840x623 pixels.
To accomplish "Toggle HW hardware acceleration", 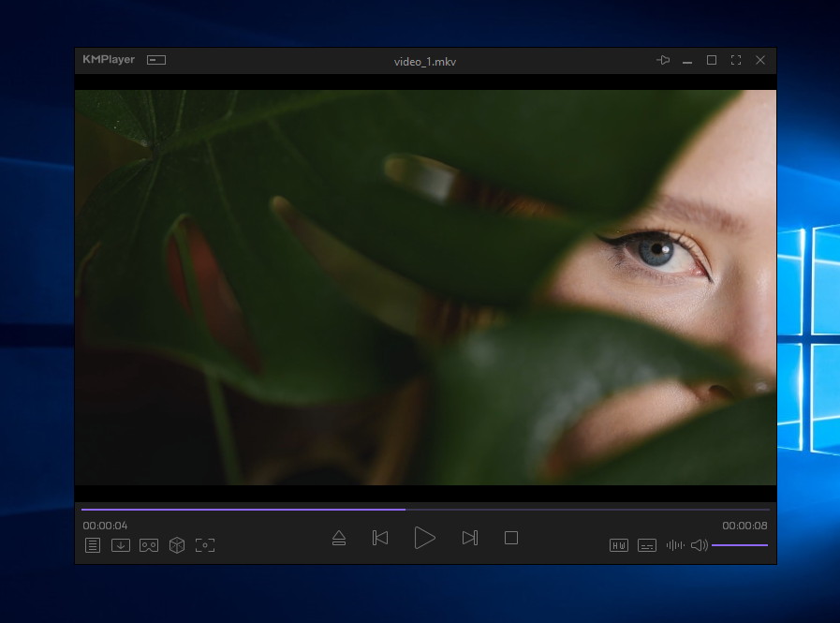I will coord(619,545).
